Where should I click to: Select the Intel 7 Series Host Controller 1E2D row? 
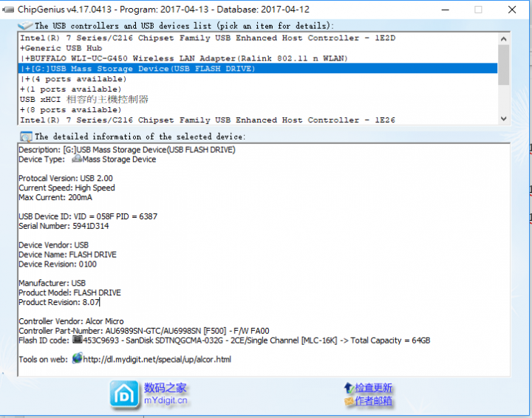258,38
